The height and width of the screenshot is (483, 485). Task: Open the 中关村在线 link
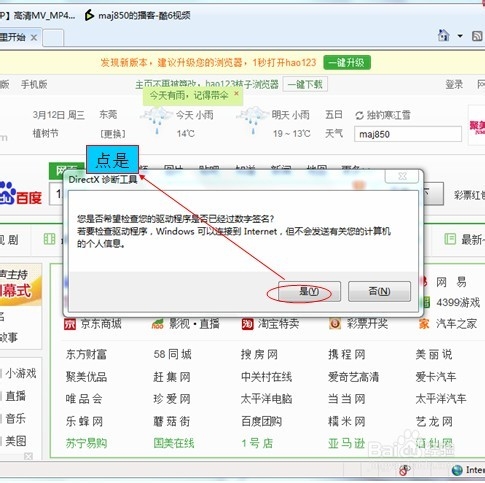[266, 377]
